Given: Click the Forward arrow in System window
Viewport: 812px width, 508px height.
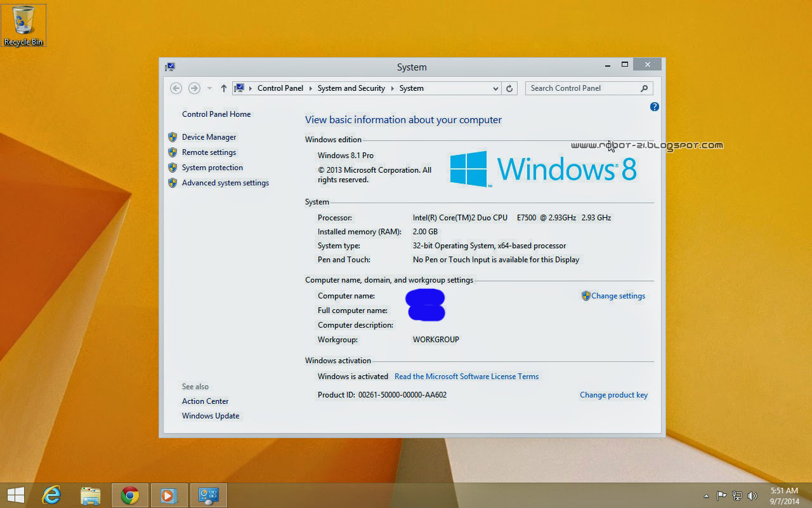Looking at the screenshot, I should click(x=194, y=88).
